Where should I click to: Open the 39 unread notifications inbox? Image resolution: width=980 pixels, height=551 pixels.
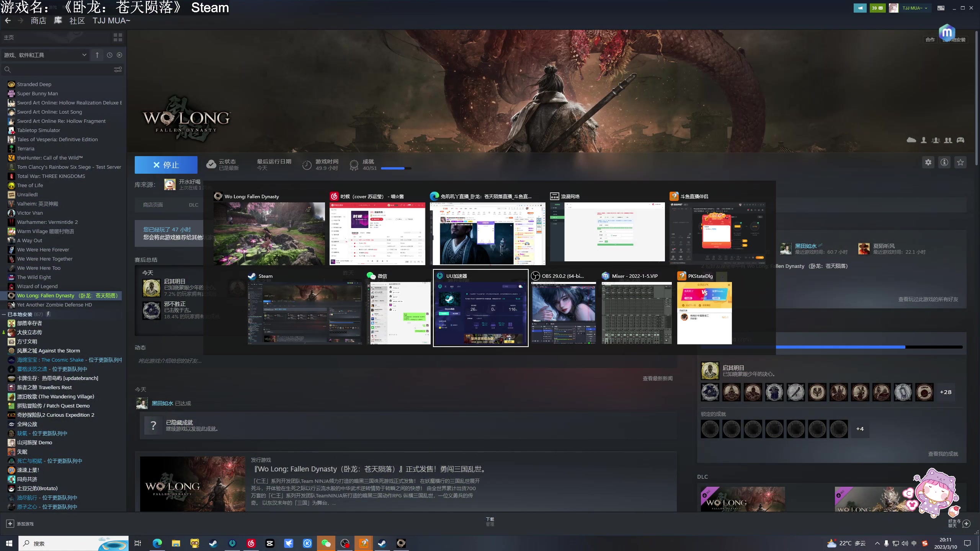(x=877, y=8)
